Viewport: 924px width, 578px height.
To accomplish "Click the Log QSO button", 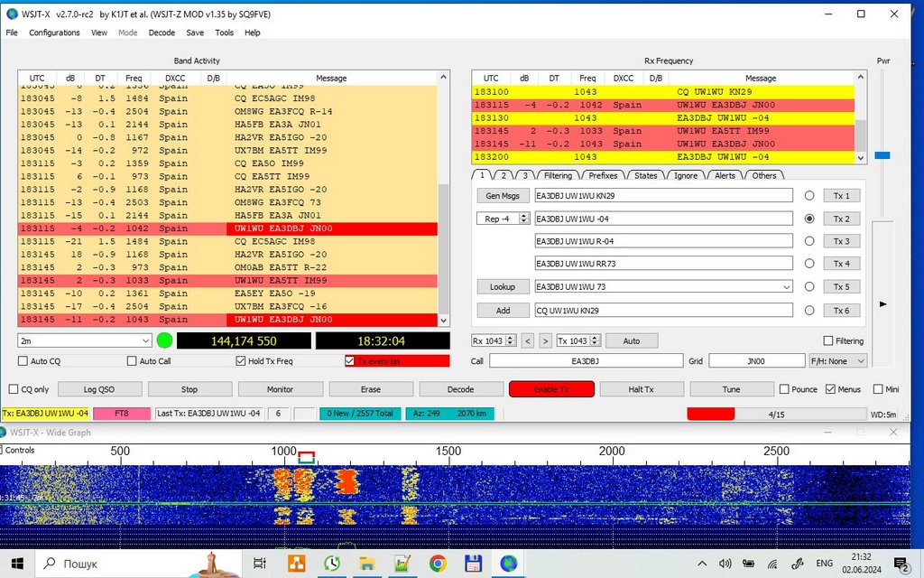I will click(x=99, y=389).
